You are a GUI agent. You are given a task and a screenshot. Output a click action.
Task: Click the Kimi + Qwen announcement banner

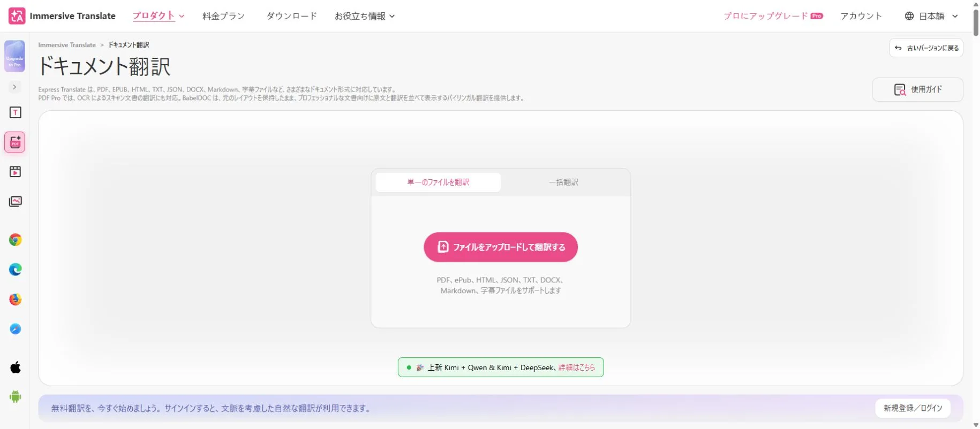501,367
